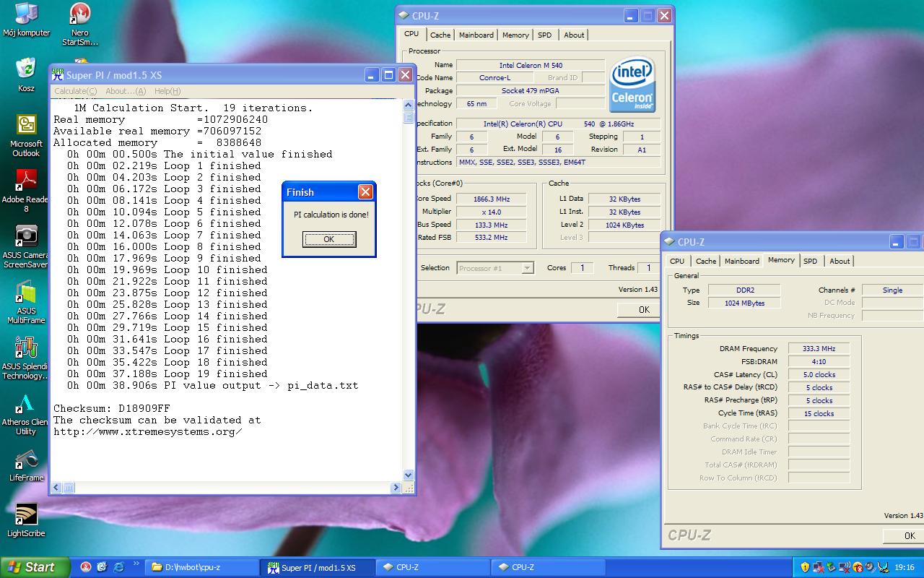Click the Checksum: D18909FF line

(x=112, y=408)
